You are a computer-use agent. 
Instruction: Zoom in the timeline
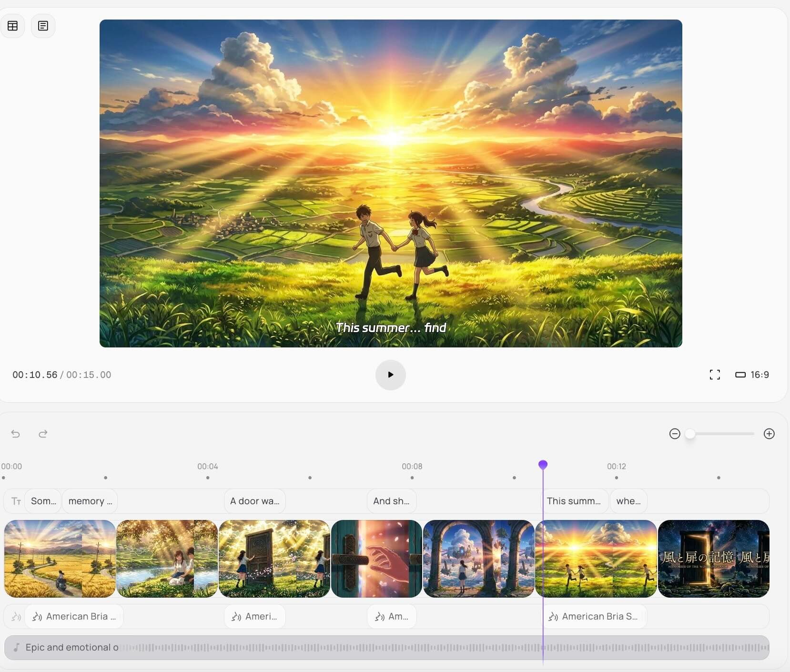[x=769, y=434]
